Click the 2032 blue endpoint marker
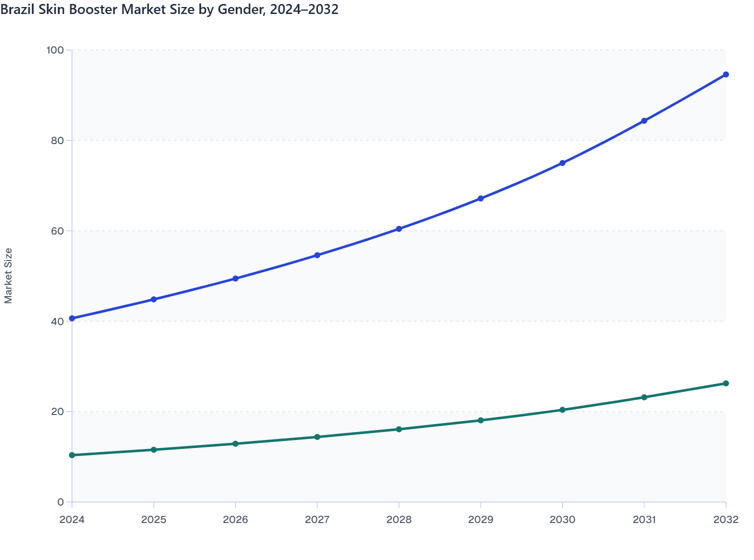Screen dimensions: 754x560 coord(725,74)
